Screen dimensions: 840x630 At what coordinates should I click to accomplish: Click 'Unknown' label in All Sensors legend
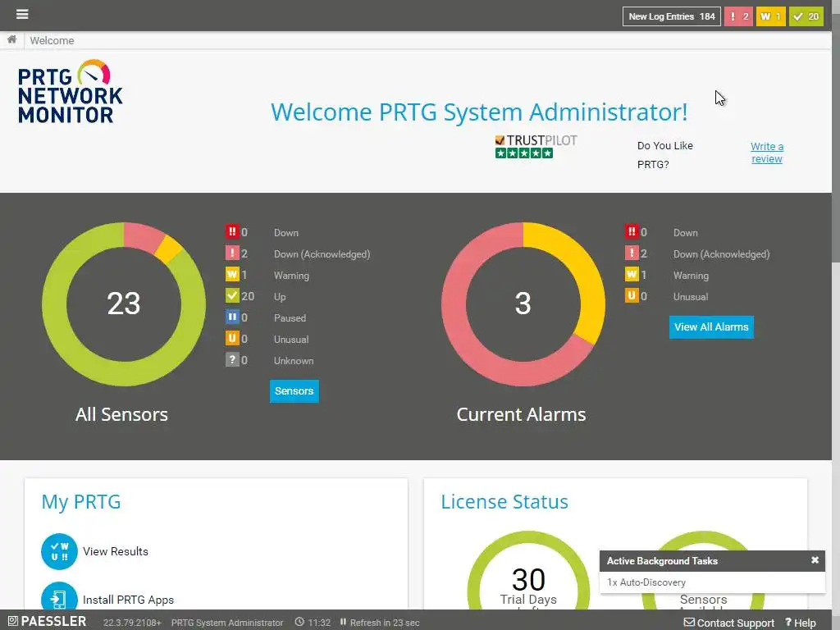pos(294,361)
